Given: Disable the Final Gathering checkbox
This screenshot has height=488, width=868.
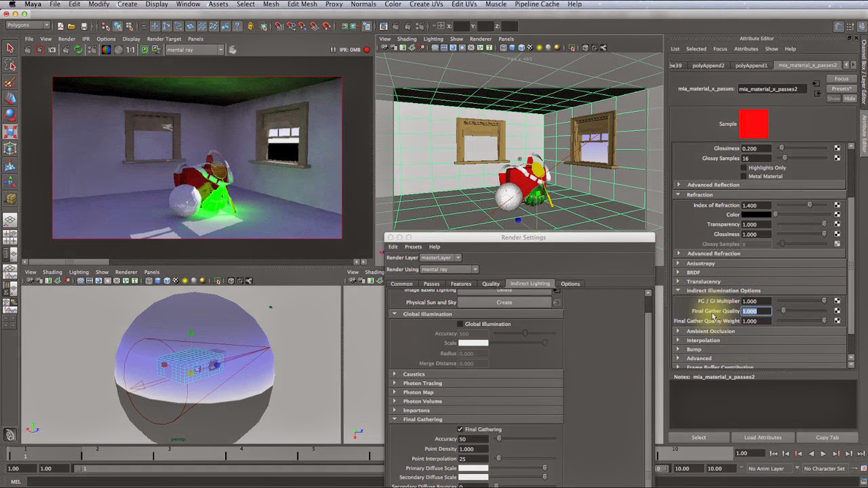Looking at the screenshot, I should coord(460,429).
